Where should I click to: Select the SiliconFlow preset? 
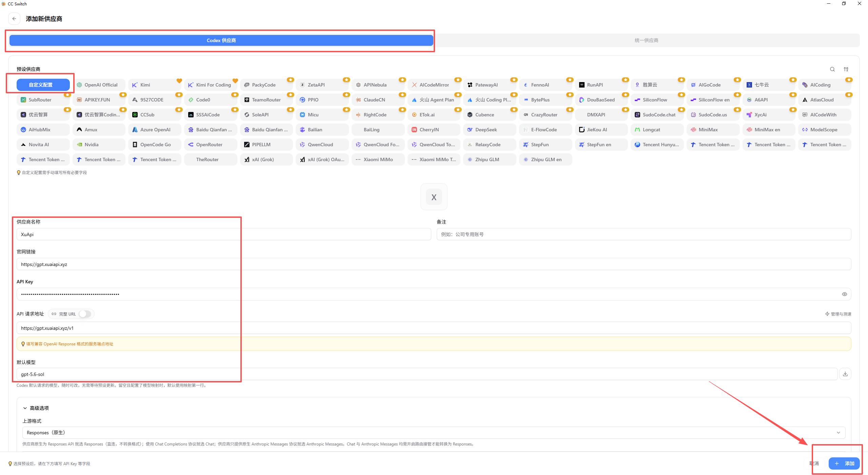pos(657,100)
